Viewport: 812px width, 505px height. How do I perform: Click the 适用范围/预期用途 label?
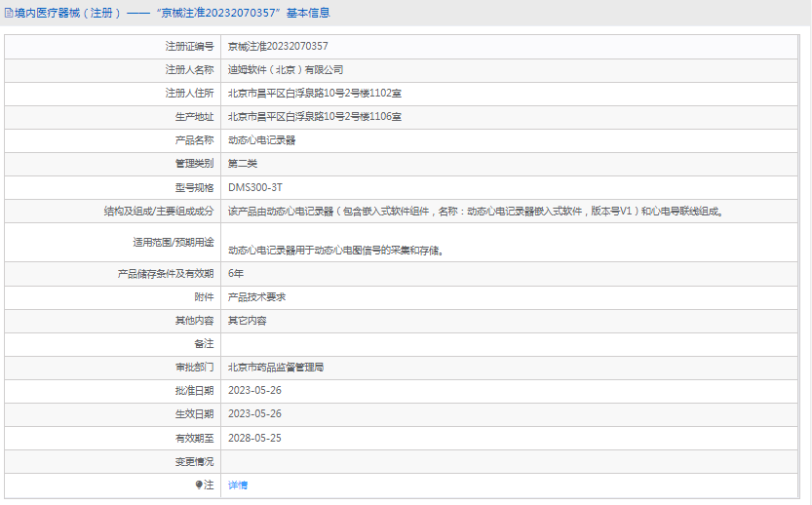174,242
